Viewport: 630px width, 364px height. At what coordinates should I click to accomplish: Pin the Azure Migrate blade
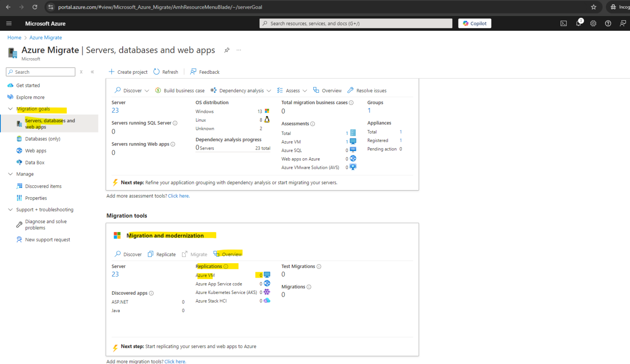pyautogui.click(x=227, y=50)
